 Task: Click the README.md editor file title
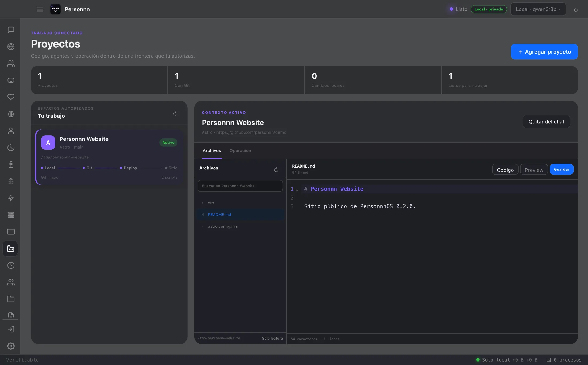(x=303, y=166)
